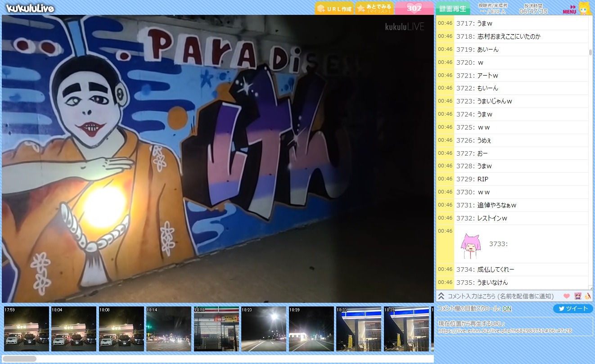Click the pink heart counter showing 302
This screenshot has height=364, width=595.
click(414, 8)
